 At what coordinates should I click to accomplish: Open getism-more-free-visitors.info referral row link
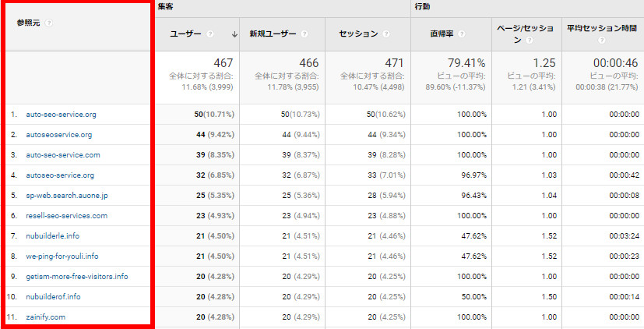(76, 276)
